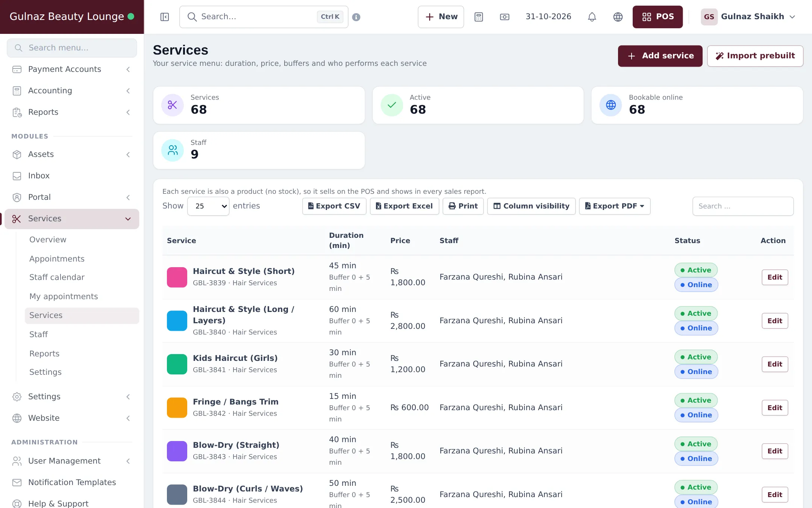Screen dimensions: 812x508
Task: Click Export CSV
Action: 334,206
